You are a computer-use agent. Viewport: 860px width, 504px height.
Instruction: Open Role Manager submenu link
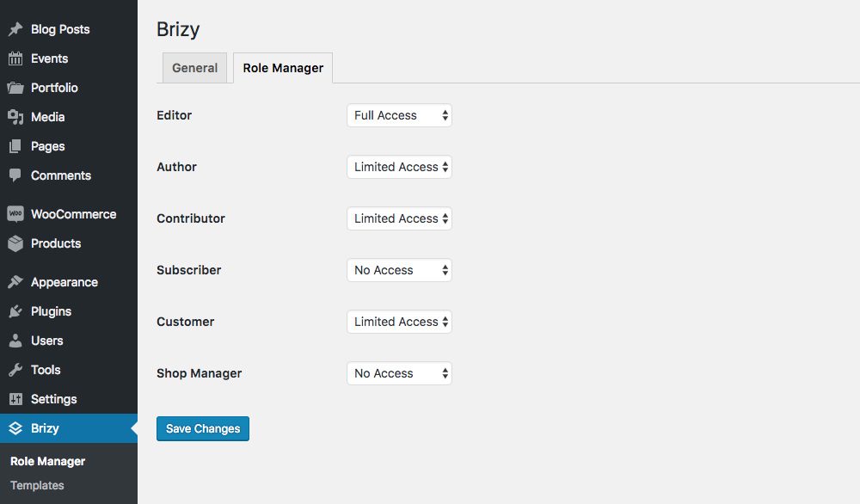(47, 461)
